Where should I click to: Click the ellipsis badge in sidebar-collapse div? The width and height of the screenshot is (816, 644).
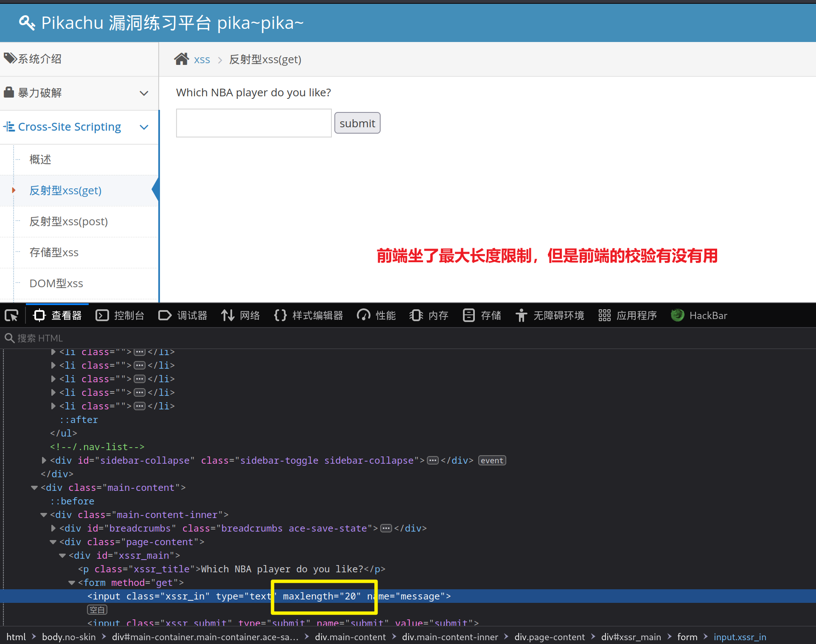[x=433, y=460]
